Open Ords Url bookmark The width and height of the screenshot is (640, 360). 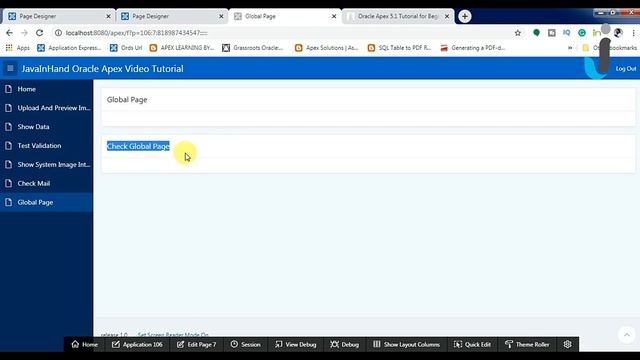(126, 48)
